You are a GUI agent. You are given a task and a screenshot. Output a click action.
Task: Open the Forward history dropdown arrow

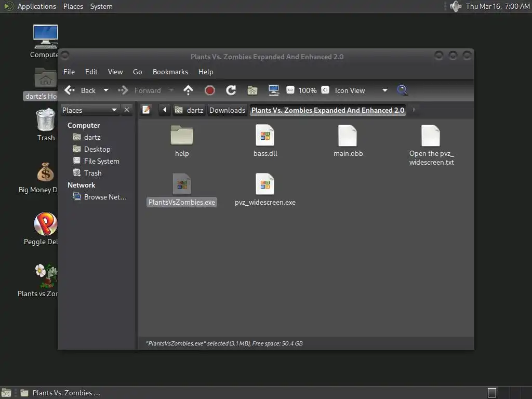(171, 90)
